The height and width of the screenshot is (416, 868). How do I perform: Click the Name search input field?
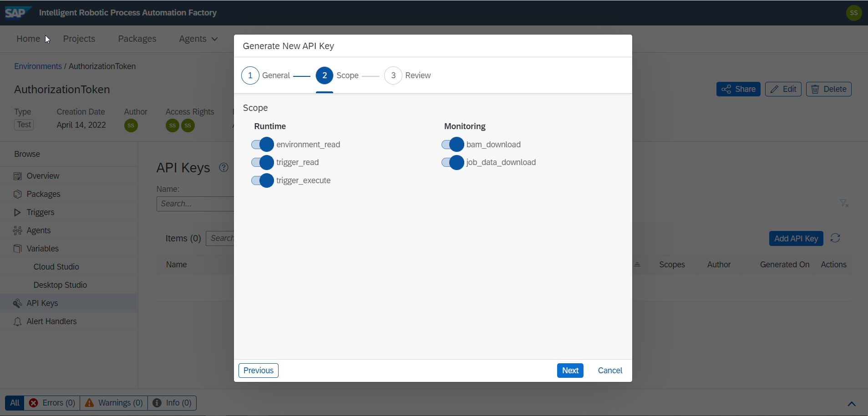pos(195,204)
